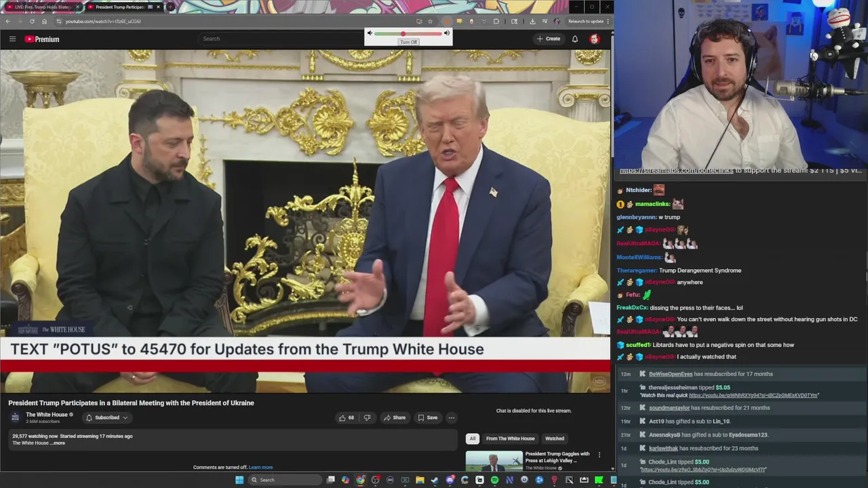The width and height of the screenshot is (868, 488).
Task: Open Task View from the taskbar
Action: (x=330, y=480)
